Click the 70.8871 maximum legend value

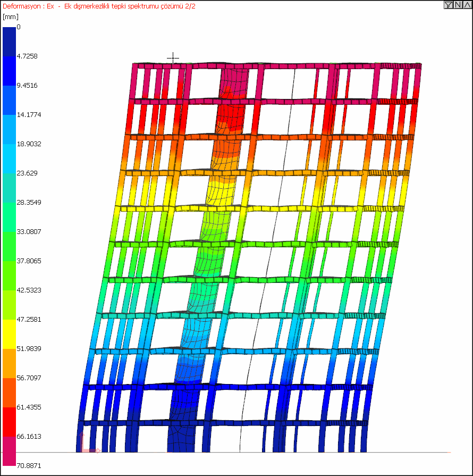click(x=29, y=465)
